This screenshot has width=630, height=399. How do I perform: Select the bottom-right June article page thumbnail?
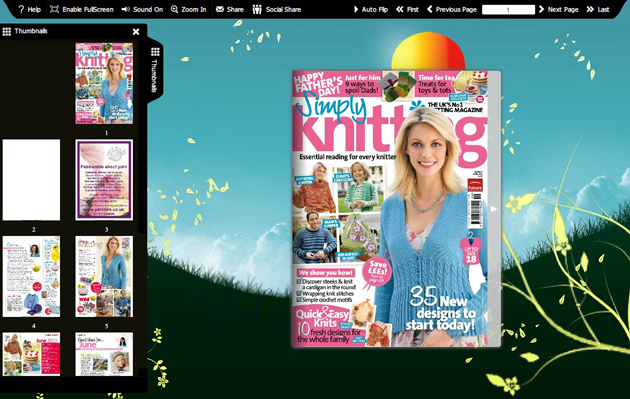(x=104, y=354)
